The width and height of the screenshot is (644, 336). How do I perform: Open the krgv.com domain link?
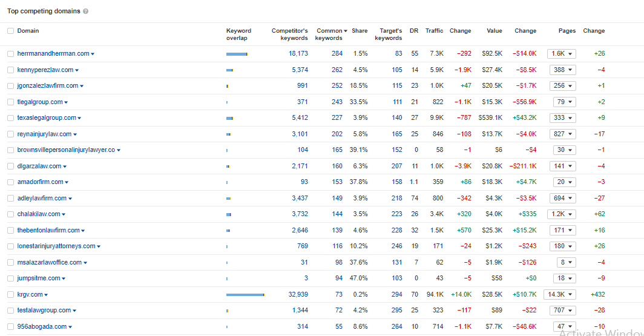pyautogui.click(x=30, y=294)
